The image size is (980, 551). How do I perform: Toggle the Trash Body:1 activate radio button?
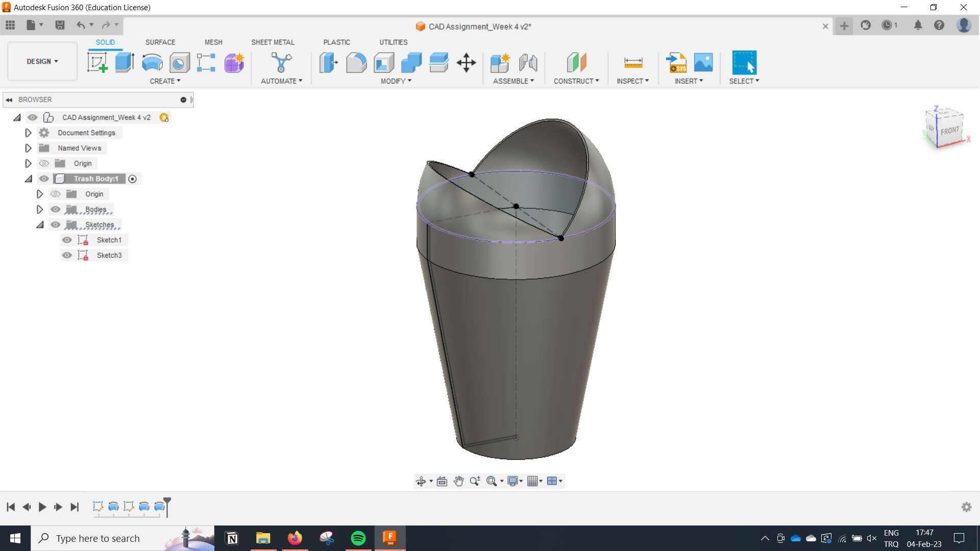[x=133, y=179]
